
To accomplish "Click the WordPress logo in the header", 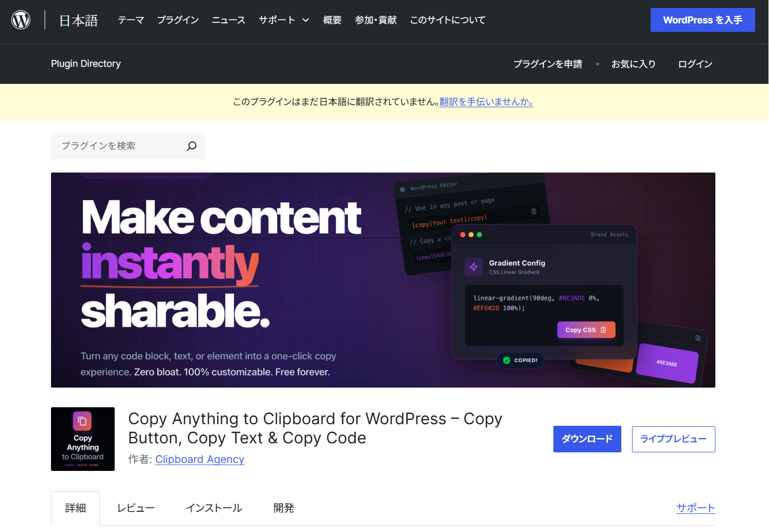I will coord(21,19).
